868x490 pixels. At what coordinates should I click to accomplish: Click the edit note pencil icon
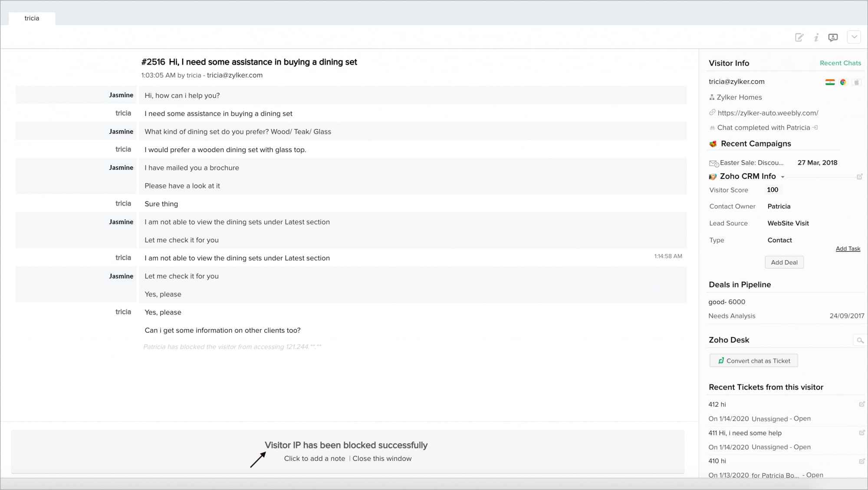point(799,37)
